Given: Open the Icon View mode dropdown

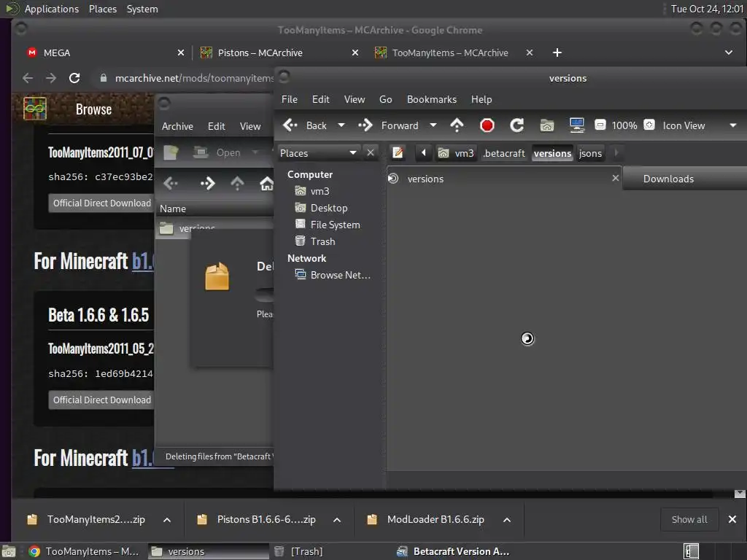Looking at the screenshot, I should 700,125.
